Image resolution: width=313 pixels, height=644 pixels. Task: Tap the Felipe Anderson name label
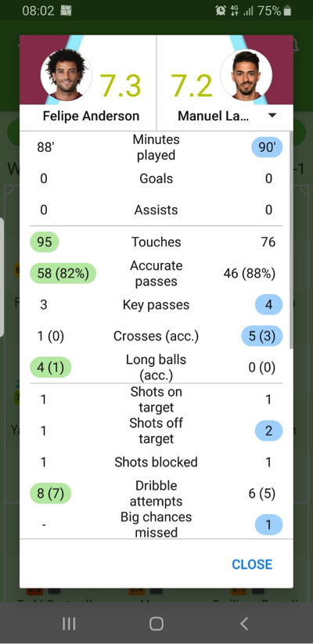coord(92,116)
